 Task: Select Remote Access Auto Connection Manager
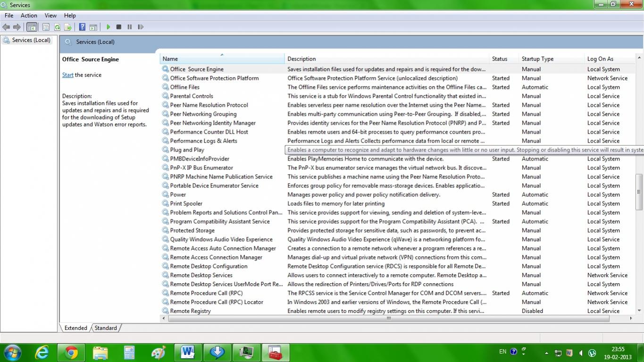[x=223, y=249]
